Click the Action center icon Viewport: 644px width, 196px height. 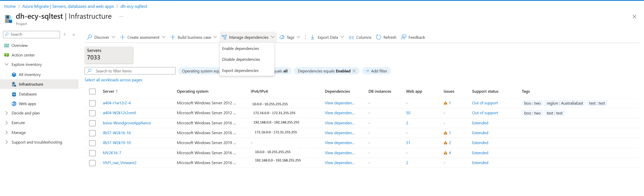(x=7, y=55)
